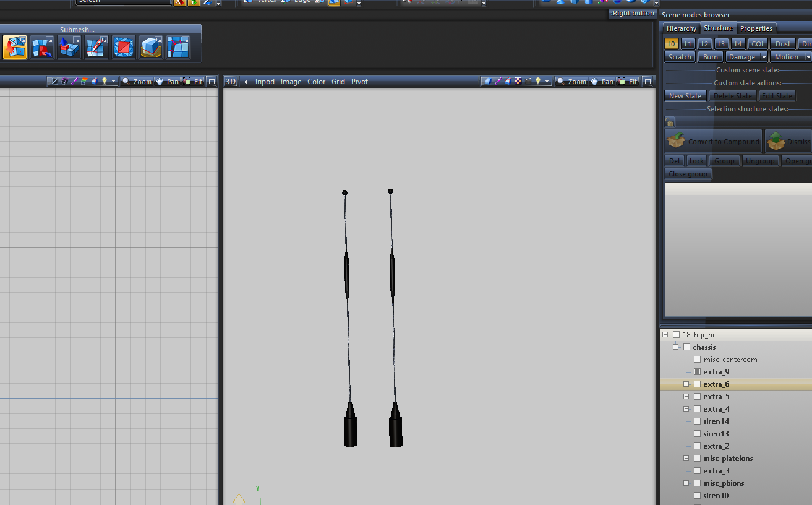Select the highlighted Submesh Detach tool icon

click(15, 47)
